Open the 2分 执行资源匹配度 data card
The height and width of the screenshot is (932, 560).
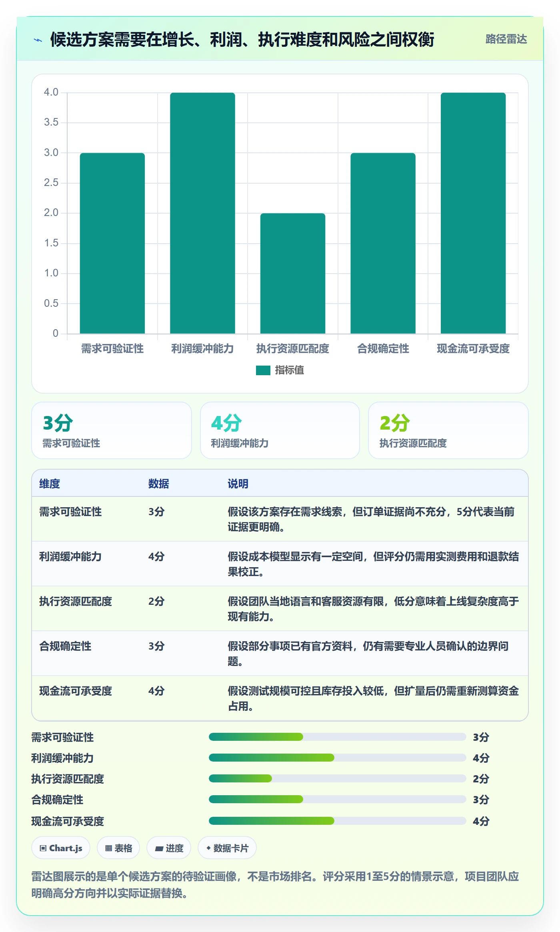[x=448, y=430]
